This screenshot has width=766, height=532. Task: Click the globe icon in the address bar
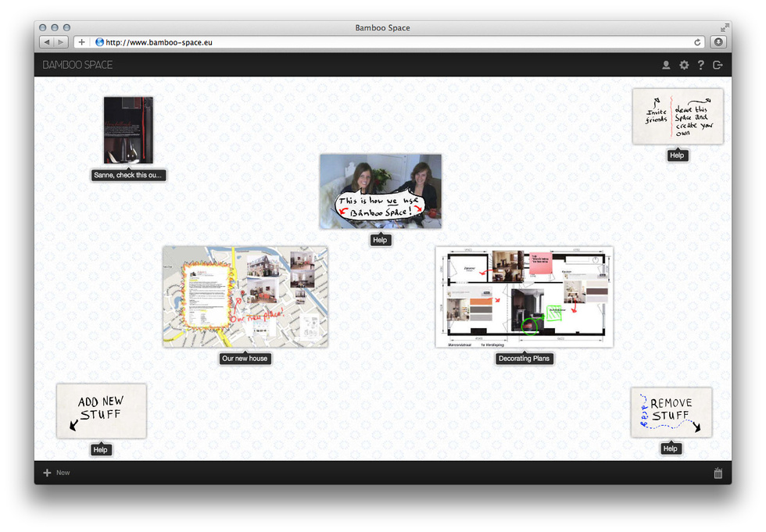100,42
